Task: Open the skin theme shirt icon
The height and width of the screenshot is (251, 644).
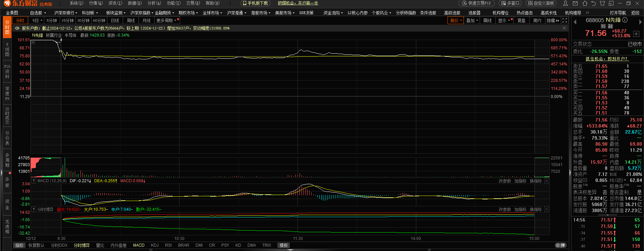Action: point(602,3)
